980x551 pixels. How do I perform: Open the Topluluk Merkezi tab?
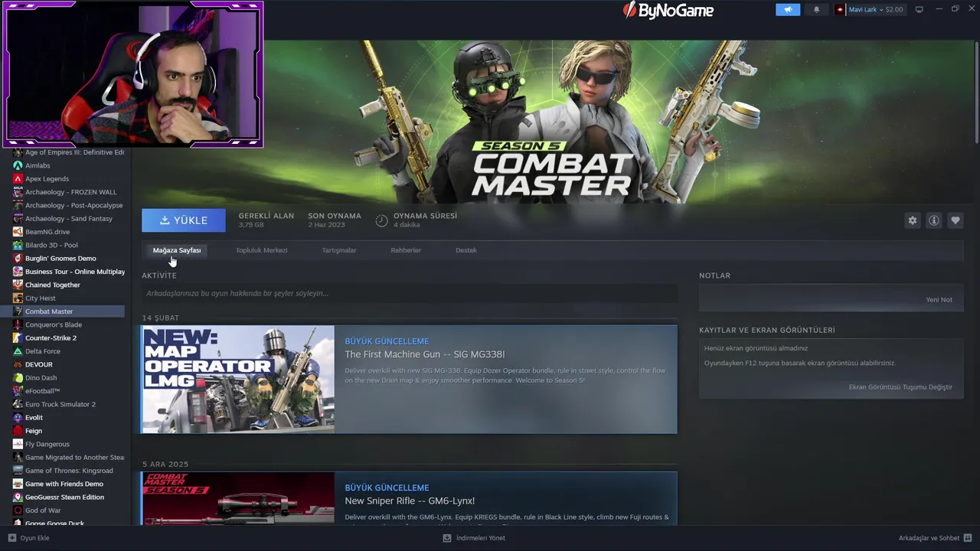point(262,250)
